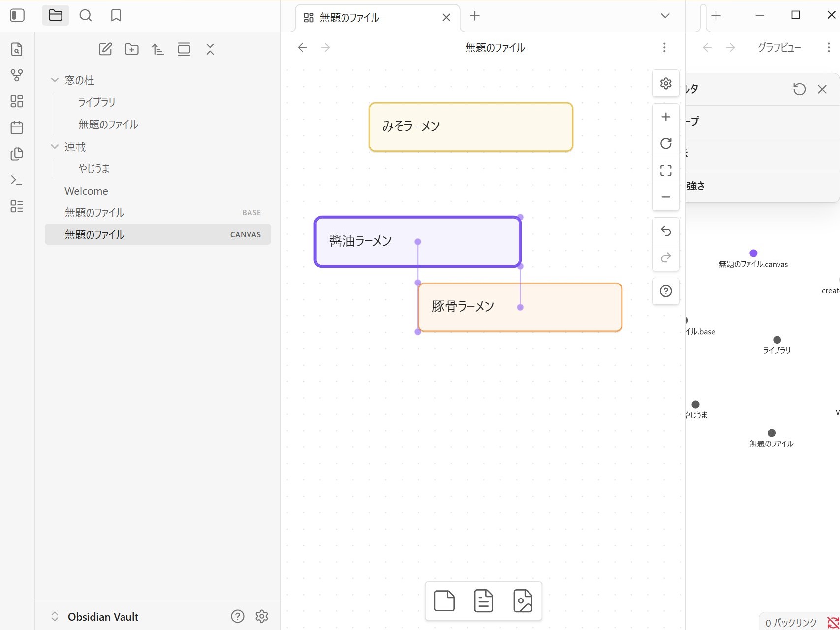This screenshot has width=840, height=630.
Task: Select the みそラーメン card
Action: coord(470,127)
